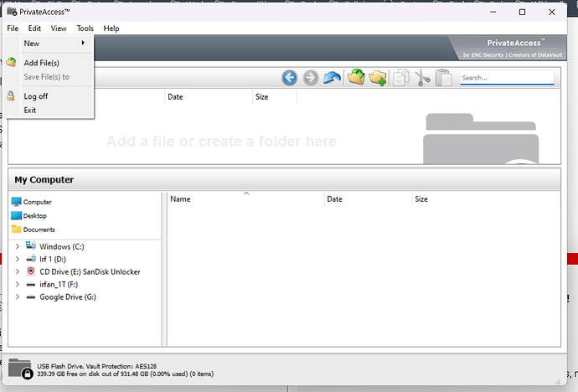The image size is (578, 392).
Task: Minimize the PrivateAccess window
Action: [493, 12]
